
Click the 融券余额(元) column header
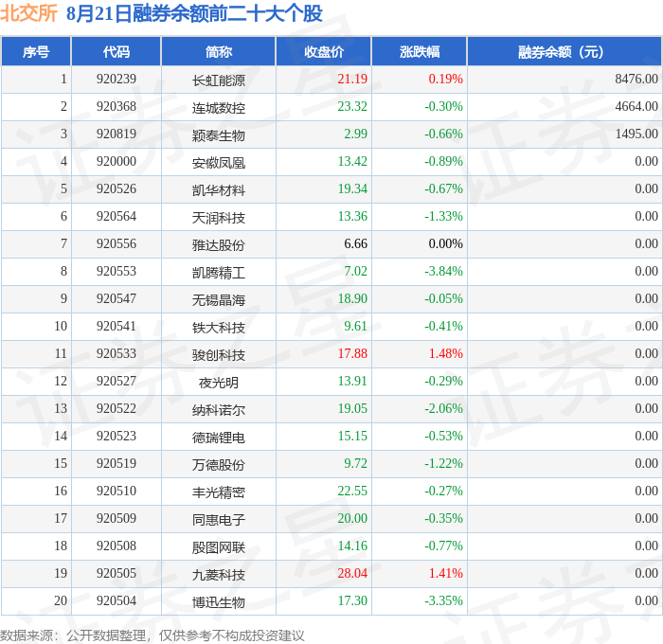pyautogui.click(x=564, y=51)
